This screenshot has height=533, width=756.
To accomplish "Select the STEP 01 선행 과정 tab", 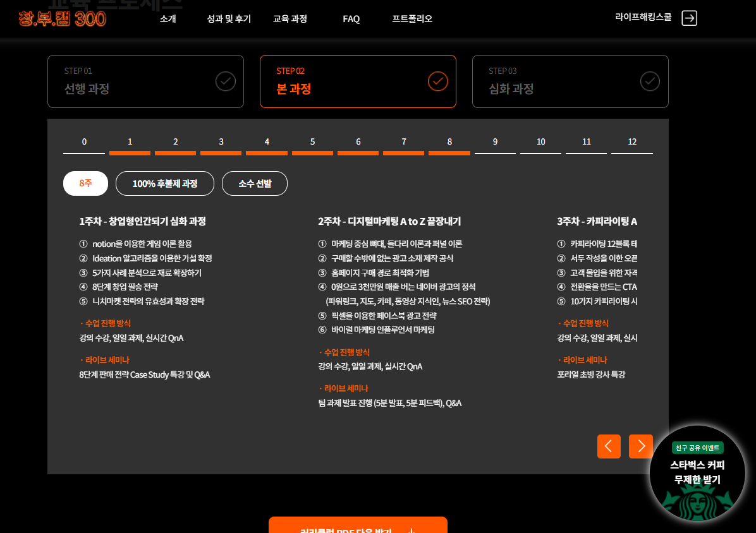I will tap(145, 81).
